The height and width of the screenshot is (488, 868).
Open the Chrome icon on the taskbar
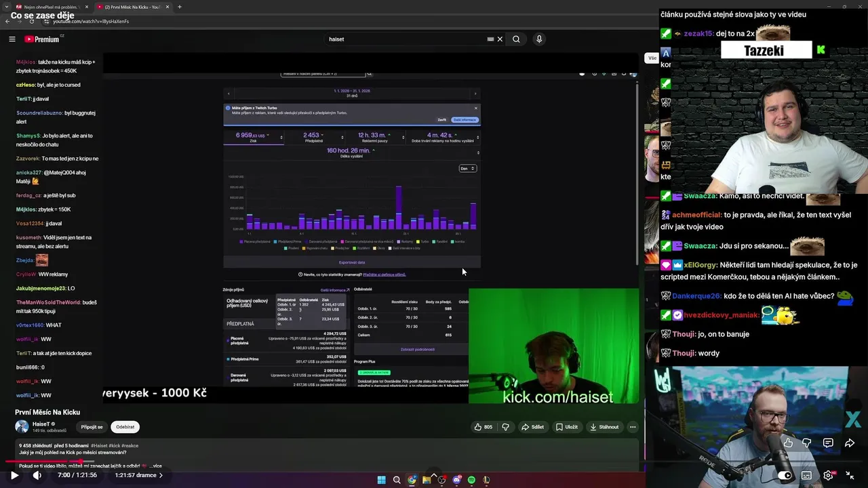click(x=412, y=480)
